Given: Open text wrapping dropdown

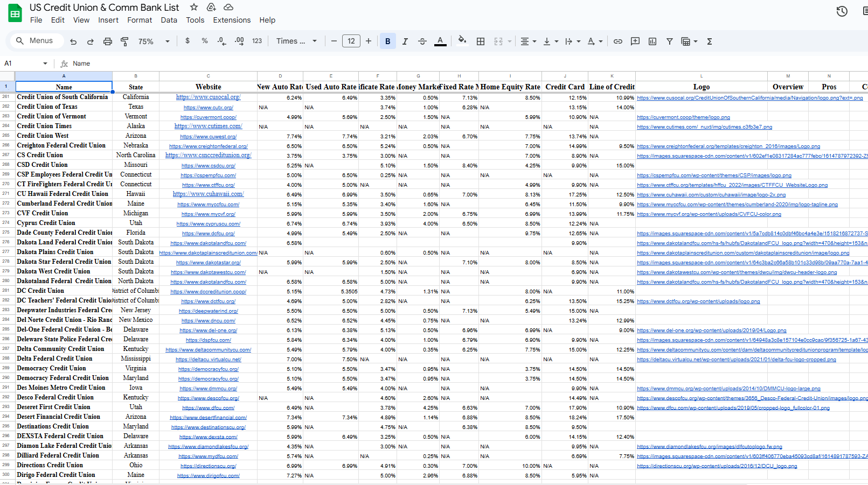Looking at the screenshot, I should (x=573, y=41).
